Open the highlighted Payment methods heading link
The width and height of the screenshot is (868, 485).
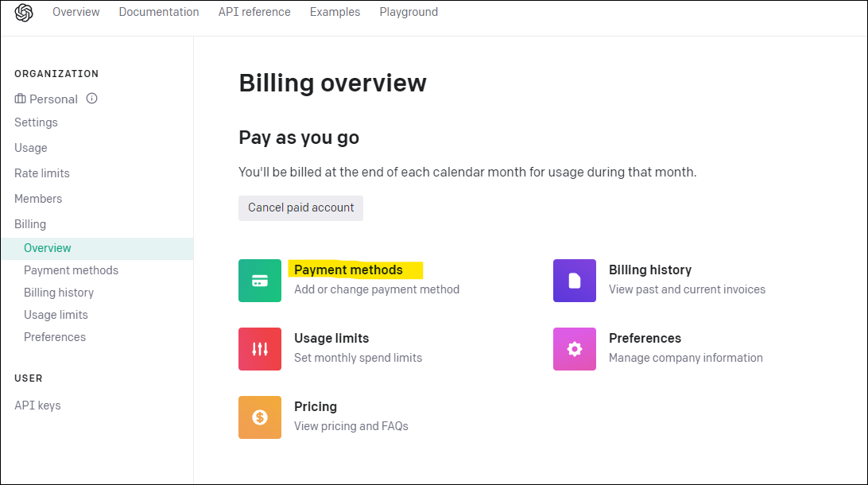click(348, 270)
